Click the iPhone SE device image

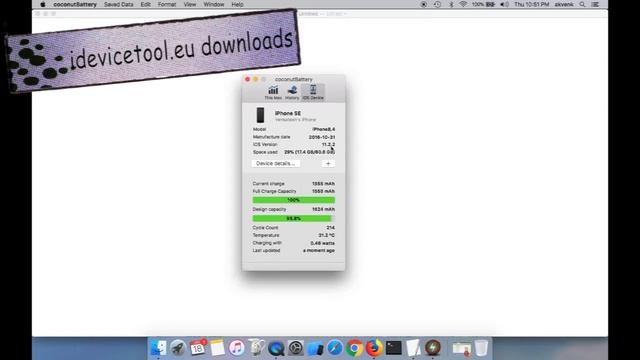(260, 115)
